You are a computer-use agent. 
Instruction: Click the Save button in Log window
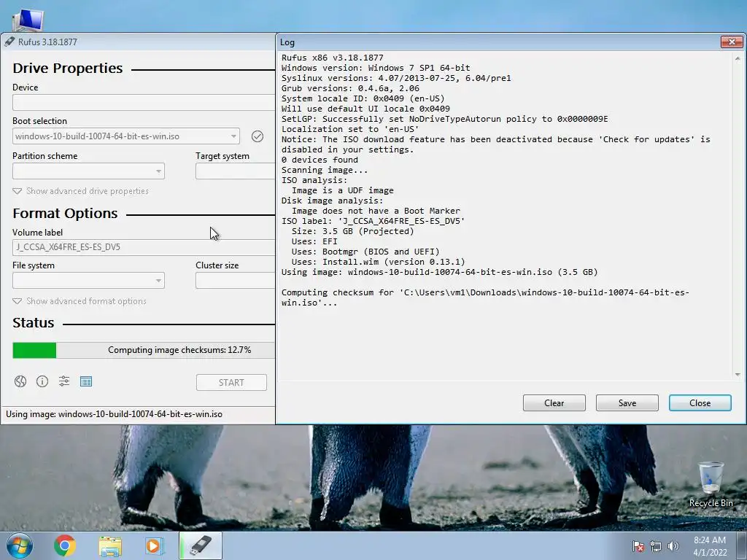627,402
